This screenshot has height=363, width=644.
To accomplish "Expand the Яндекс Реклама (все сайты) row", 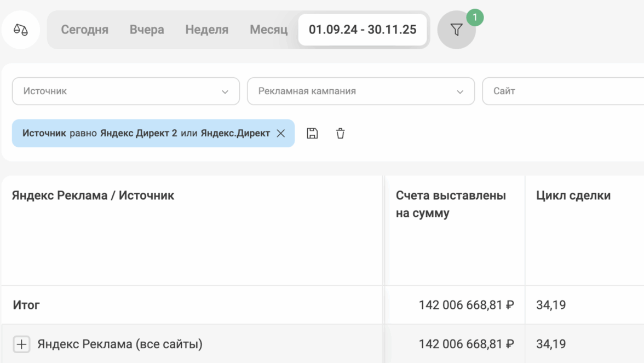I will point(21,344).
